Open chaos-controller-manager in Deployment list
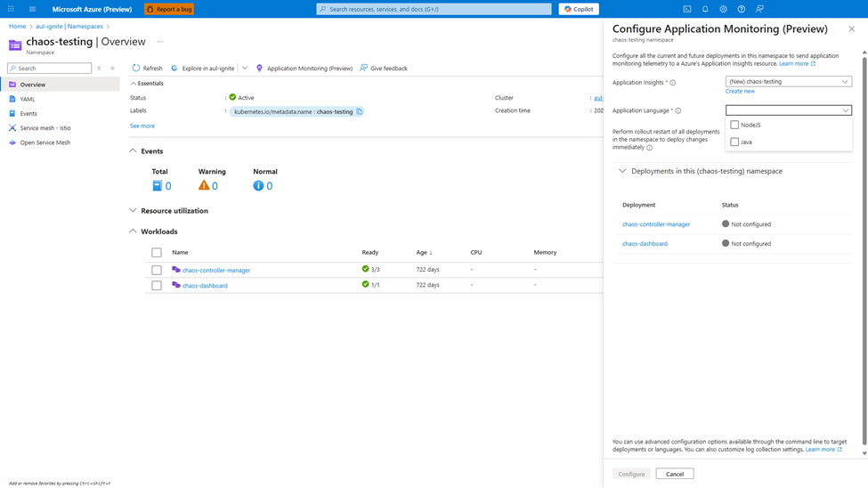Screen dimensions: 868x488 (656, 224)
